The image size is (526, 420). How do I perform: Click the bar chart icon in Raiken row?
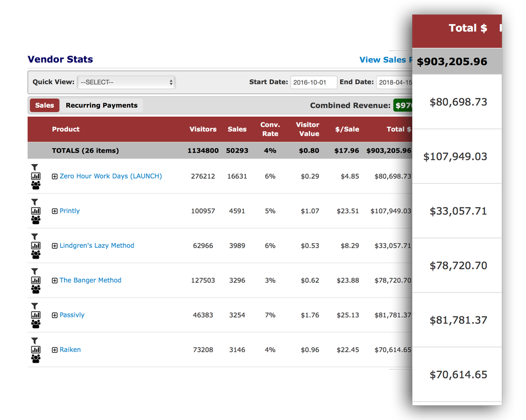[x=36, y=350]
